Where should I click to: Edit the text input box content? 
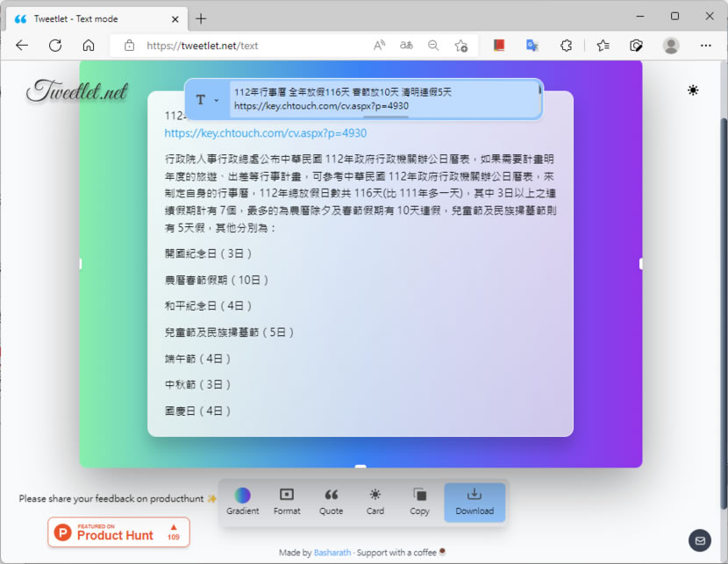[384, 99]
